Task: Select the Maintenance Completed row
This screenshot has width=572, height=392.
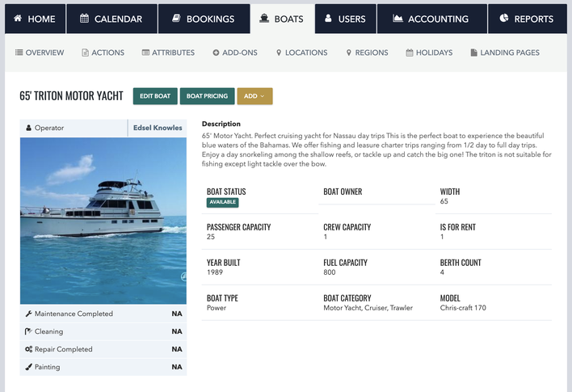Action: (103, 314)
